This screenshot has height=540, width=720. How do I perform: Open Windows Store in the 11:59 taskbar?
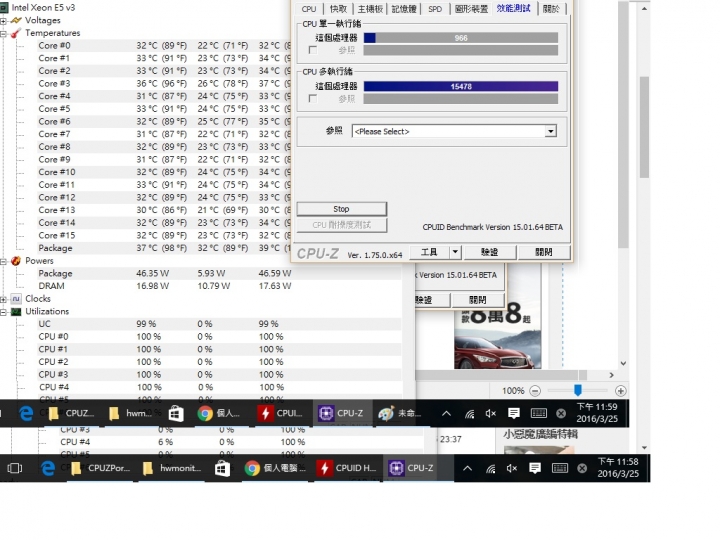point(176,413)
